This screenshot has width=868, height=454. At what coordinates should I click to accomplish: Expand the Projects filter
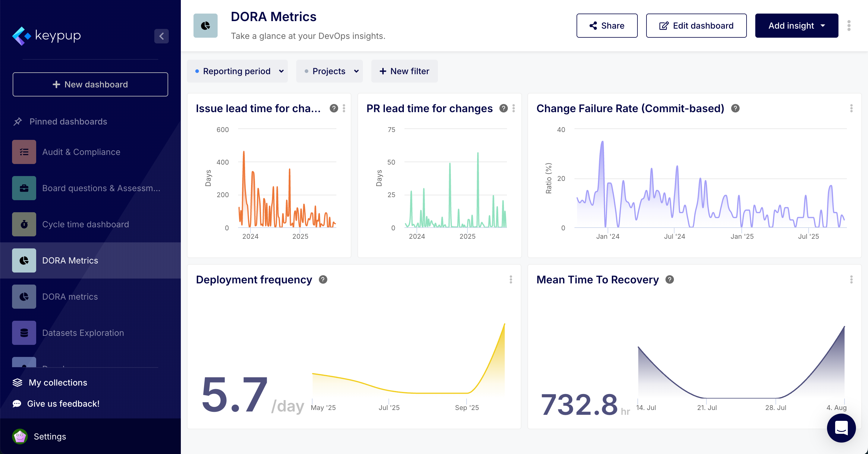[329, 71]
